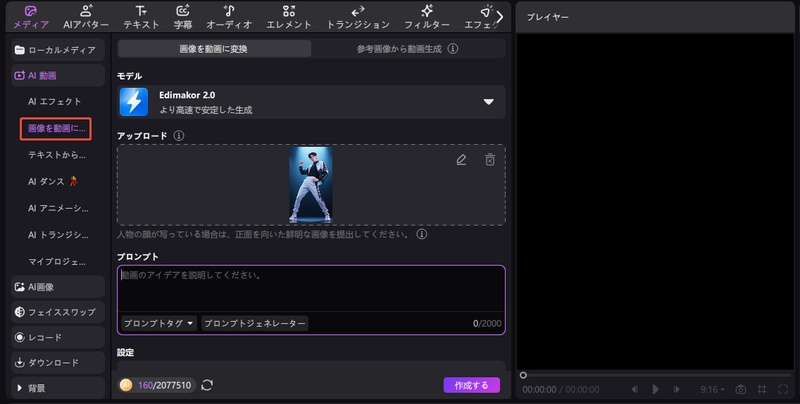
Task: Focus the プロンプト text input field
Action: tap(311, 288)
